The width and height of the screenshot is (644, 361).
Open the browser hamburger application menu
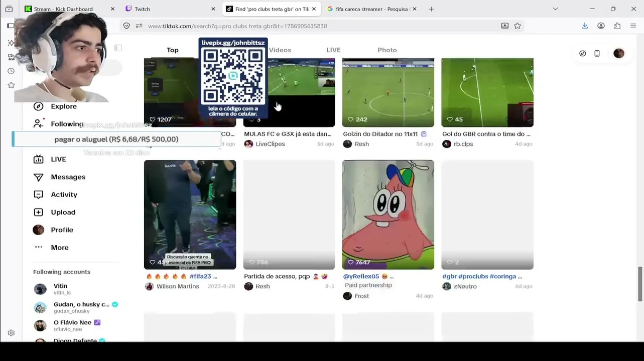(634, 26)
